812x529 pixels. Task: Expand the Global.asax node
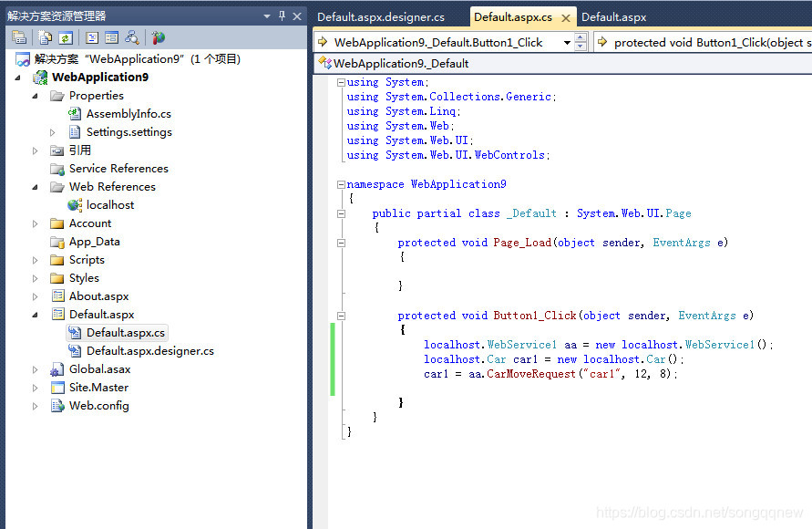pyautogui.click(x=36, y=370)
